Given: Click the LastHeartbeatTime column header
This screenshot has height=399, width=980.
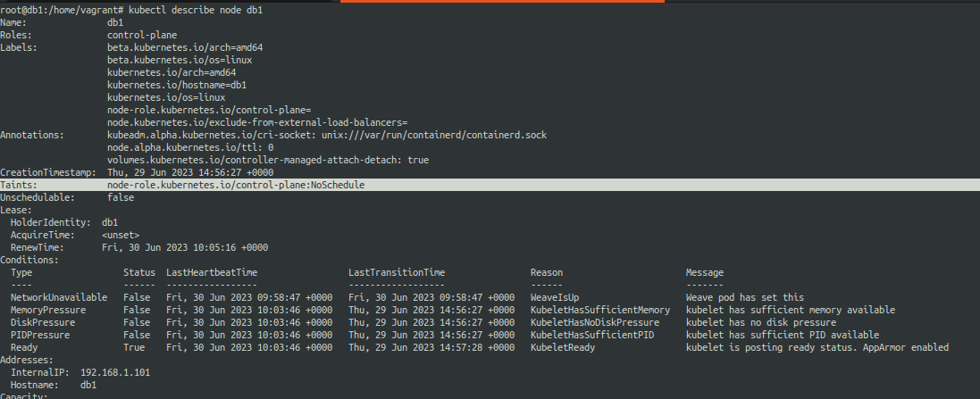Looking at the screenshot, I should coord(212,272).
